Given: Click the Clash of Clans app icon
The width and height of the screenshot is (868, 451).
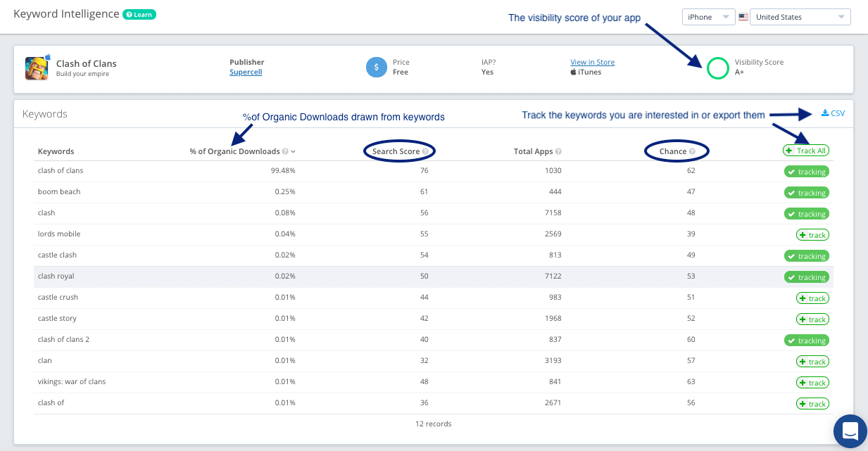Looking at the screenshot, I should (x=37, y=68).
